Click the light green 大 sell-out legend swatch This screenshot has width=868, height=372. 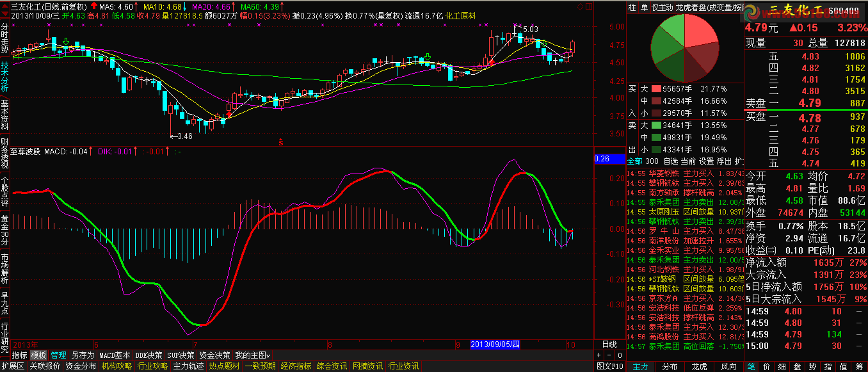(656, 125)
